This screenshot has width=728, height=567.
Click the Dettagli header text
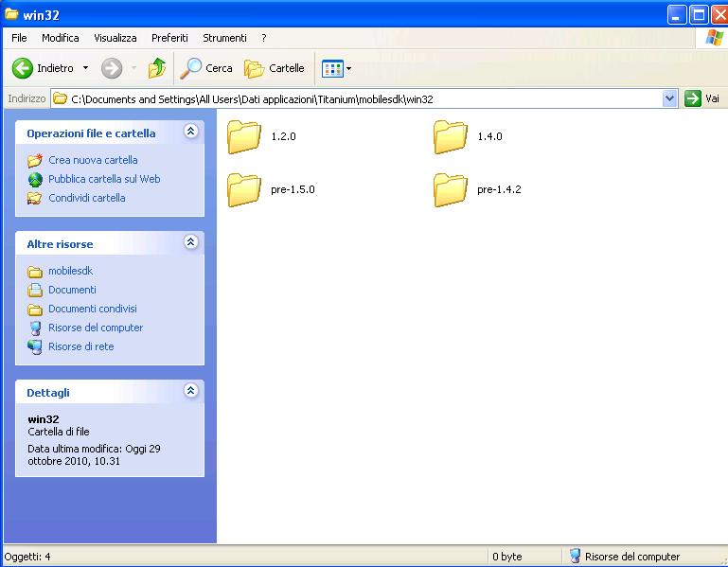click(48, 393)
